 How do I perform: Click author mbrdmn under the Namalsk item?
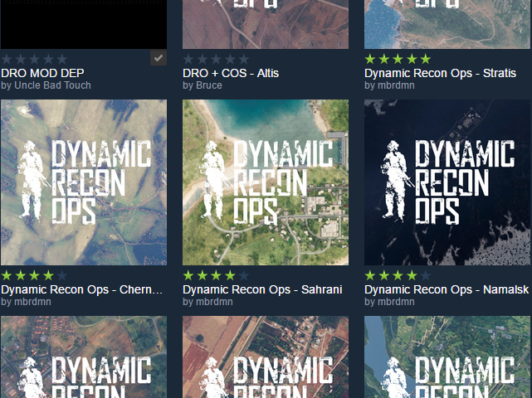click(x=396, y=302)
